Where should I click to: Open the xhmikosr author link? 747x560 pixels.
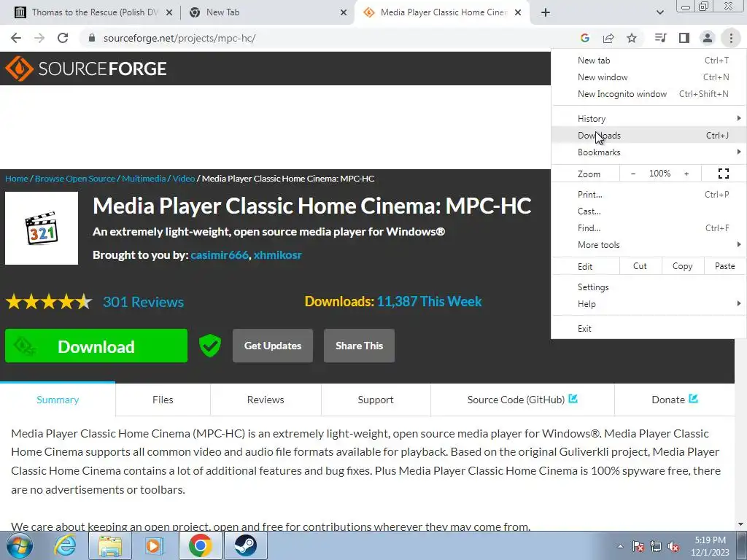(277, 254)
